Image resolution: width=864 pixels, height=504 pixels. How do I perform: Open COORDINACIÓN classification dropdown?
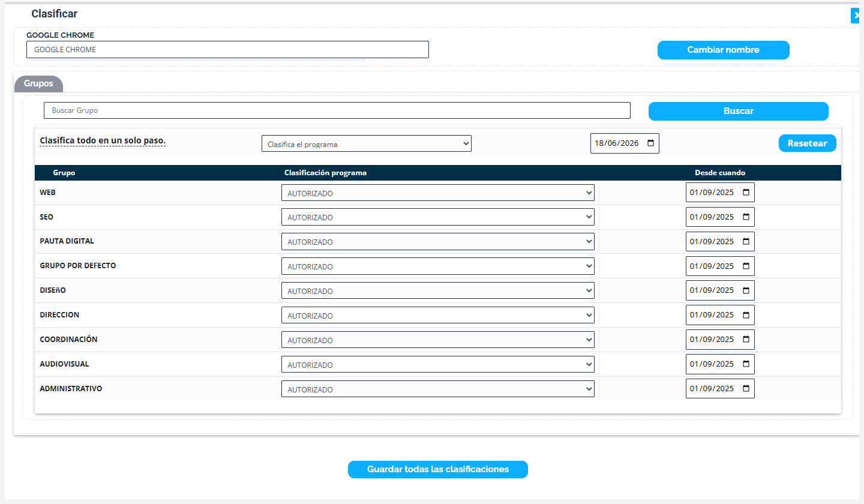pyautogui.click(x=438, y=340)
